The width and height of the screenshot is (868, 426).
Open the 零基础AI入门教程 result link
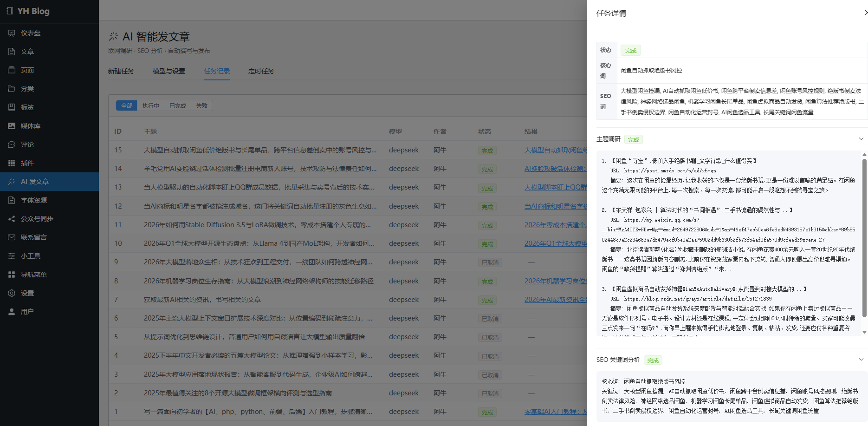(x=556, y=412)
